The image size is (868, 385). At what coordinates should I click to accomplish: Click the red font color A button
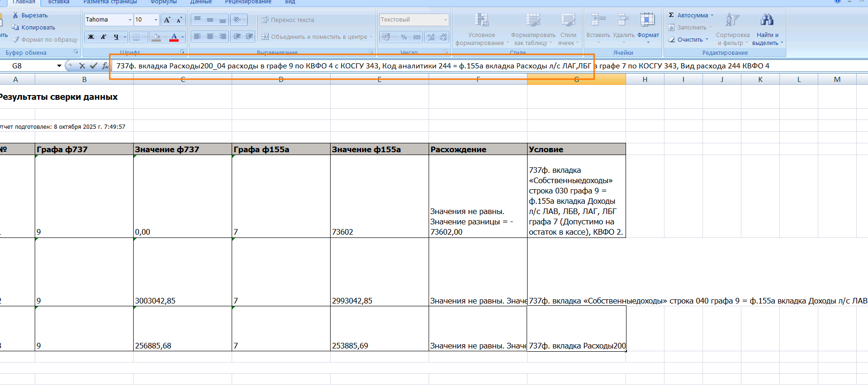click(x=174, y=37)
